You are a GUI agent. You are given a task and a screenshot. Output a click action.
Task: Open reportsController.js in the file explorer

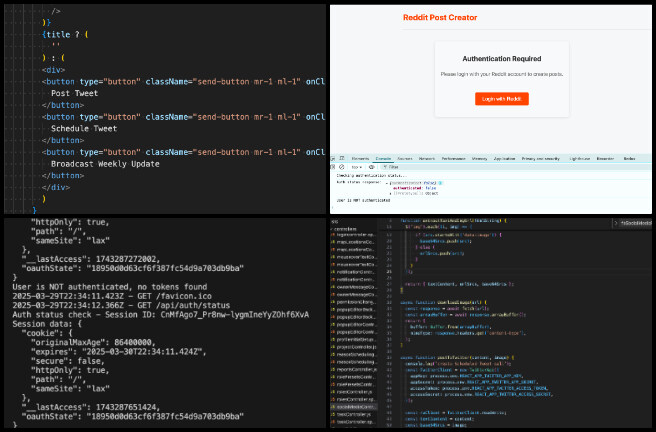coord(356,369)
